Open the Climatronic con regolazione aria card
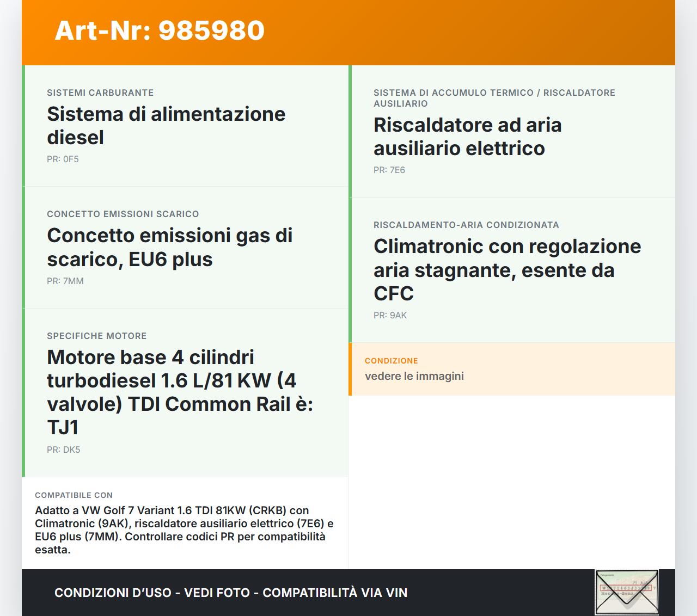The width and height of the screenshot is (697, 616). tap(507, 270)
